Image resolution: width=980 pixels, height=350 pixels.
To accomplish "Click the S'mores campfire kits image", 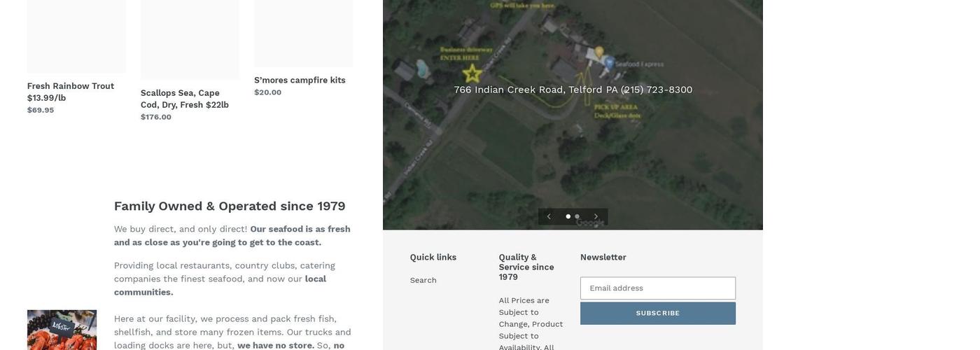I will pyautogui.click(x=304, y=32).
